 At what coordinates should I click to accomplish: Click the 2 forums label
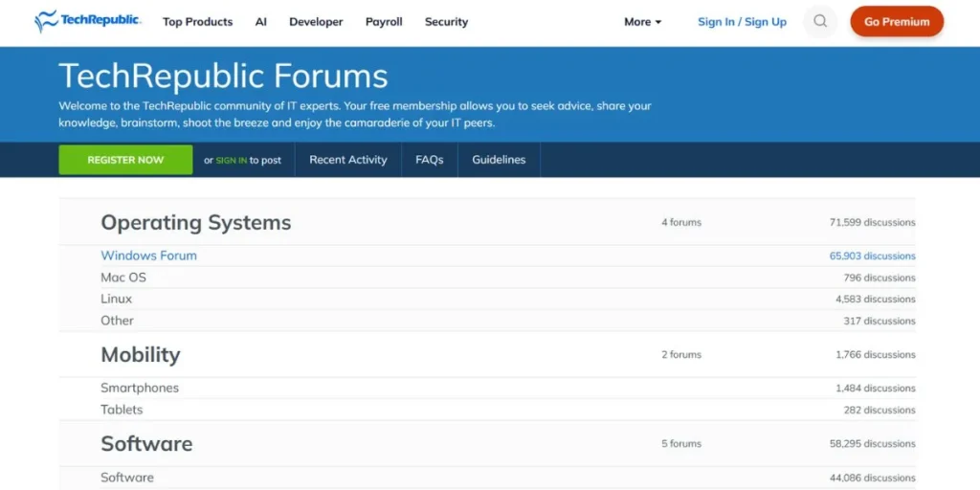tap(681, 355)
